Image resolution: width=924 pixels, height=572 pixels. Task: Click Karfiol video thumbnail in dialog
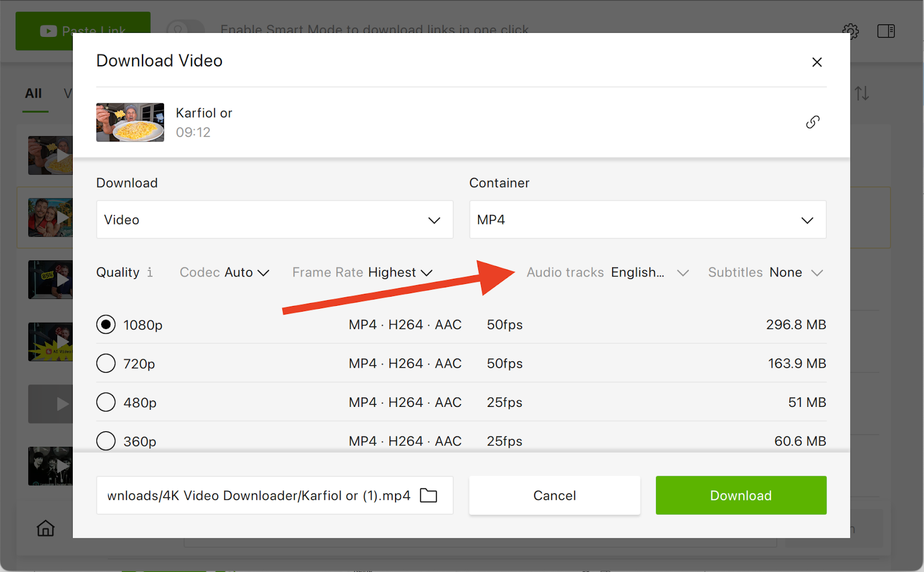tap(130, 122)
